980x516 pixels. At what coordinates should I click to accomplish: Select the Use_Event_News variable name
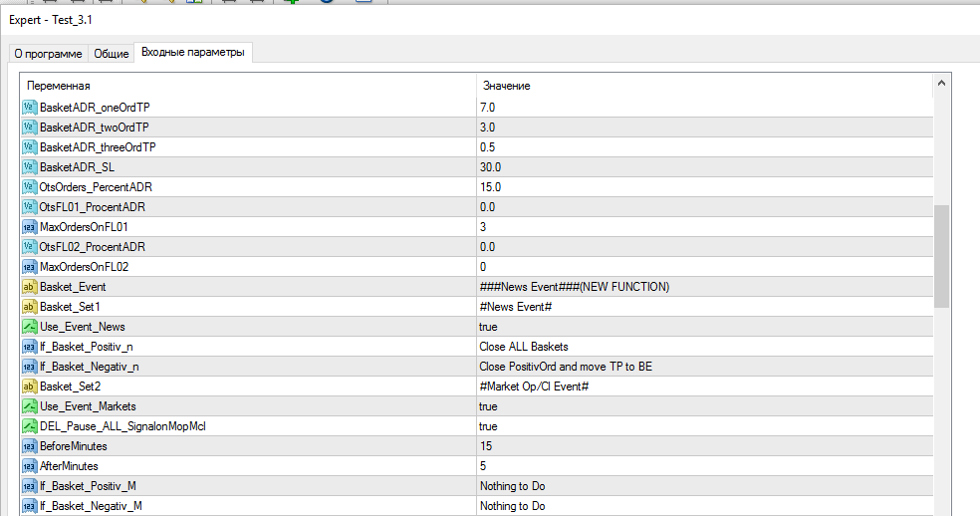pos(83,327)
